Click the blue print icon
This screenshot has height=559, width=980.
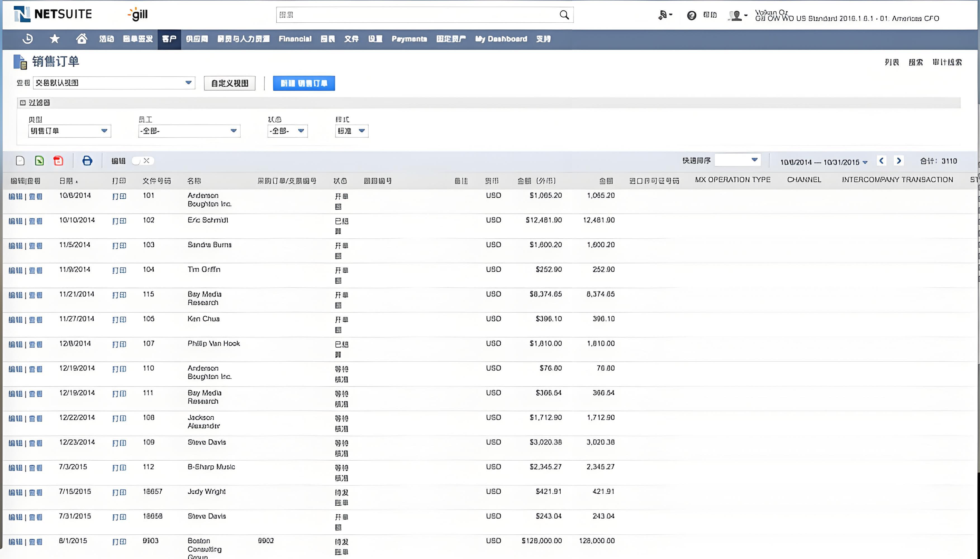87,160
